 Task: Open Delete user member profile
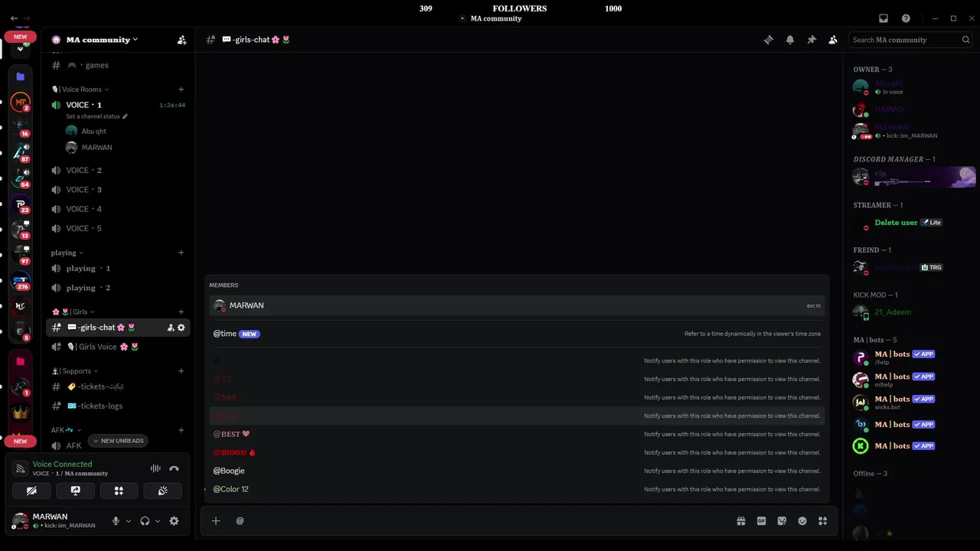[912, 223]
